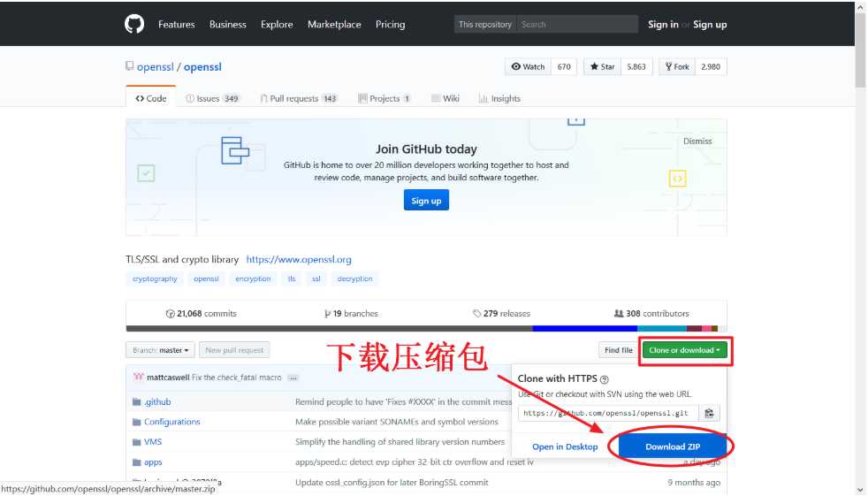Click the tls topic tag
This screenshot has width=868, height=496.
[x=292, y=279]
